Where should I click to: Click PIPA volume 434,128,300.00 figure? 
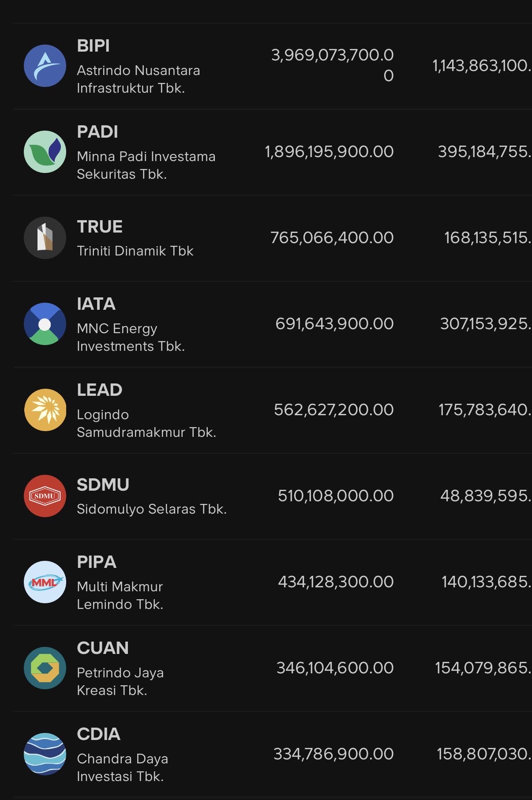pyautogui.click(x=335, y=582)
